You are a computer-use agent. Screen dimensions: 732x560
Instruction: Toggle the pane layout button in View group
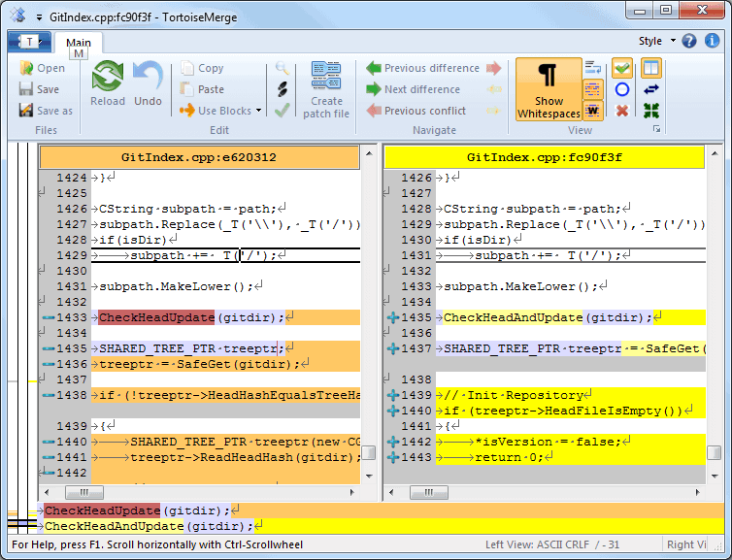tap(651, 68)
